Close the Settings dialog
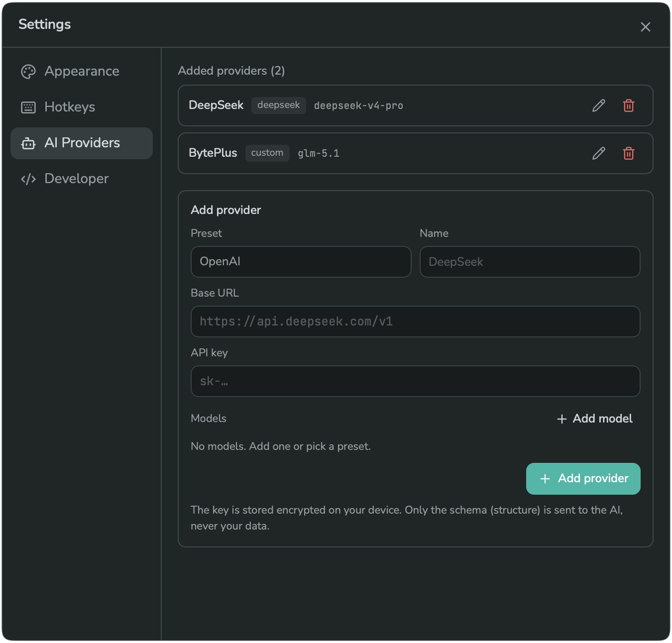Image resolution: width=672 pixels, height=643 pixels. [x=646, y=27]
